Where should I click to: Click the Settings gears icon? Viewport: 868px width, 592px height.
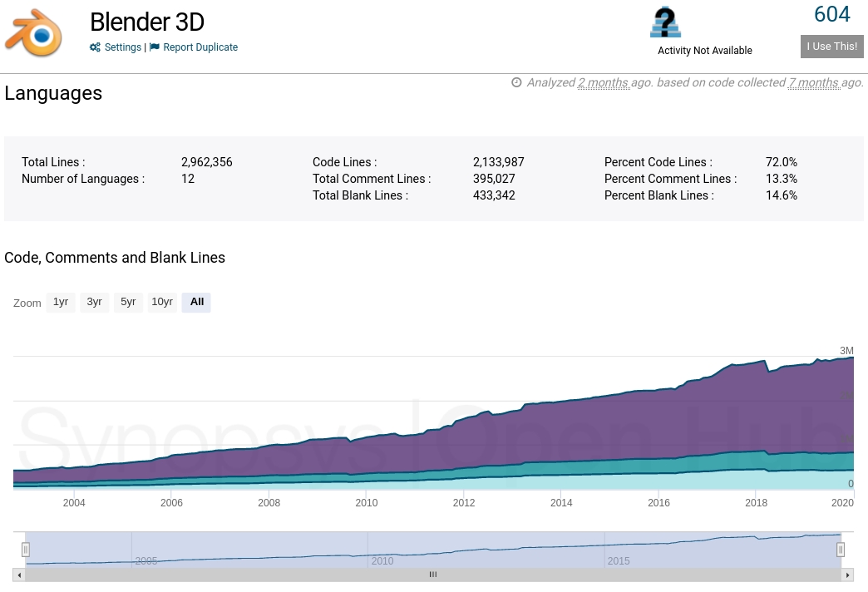(x=96, y=47)
